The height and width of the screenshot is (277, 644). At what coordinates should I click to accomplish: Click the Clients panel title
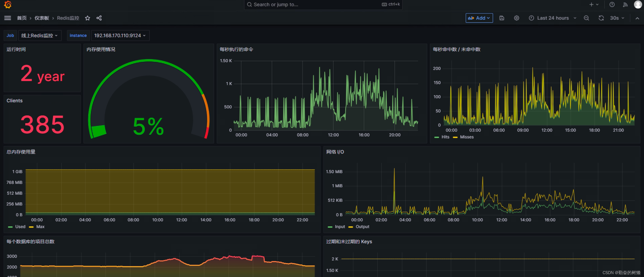click(x=15, y=100)
